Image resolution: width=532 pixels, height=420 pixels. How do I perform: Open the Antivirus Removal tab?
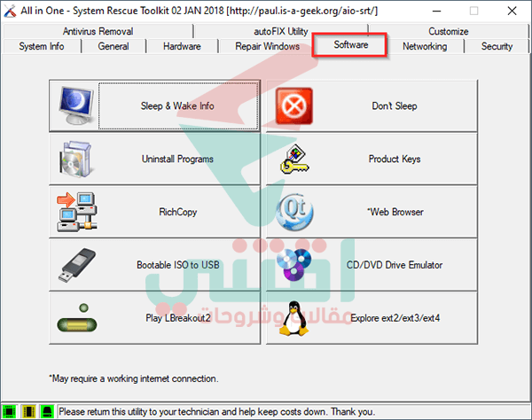[x=98, y=31]
